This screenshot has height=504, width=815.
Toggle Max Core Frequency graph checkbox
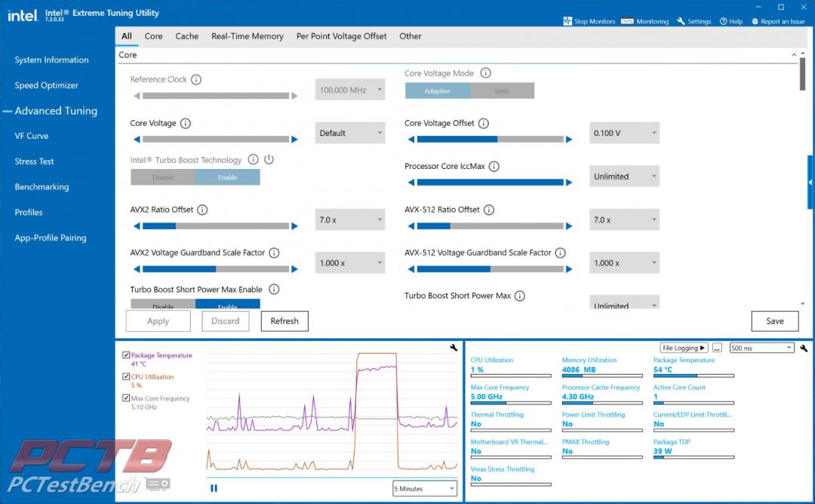click(126, 398)
